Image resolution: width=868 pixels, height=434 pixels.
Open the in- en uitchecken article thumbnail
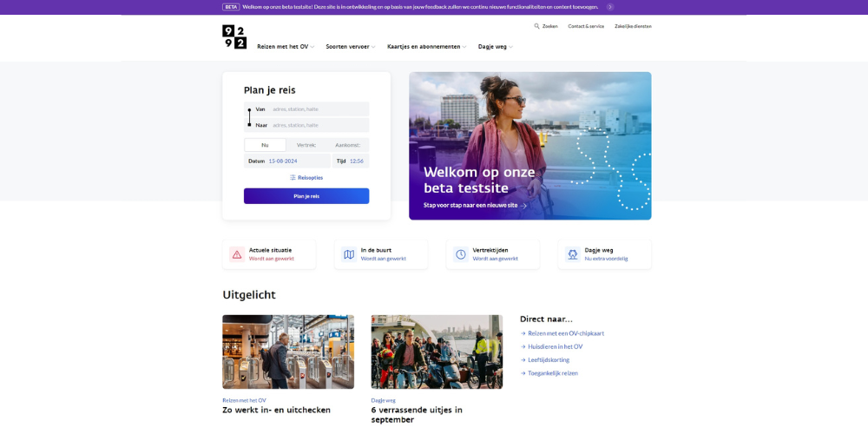(x=288, y=352)
